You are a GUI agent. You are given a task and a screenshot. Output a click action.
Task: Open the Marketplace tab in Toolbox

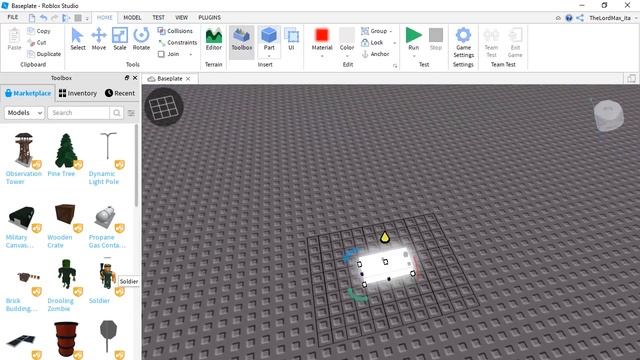pos(28,93)
